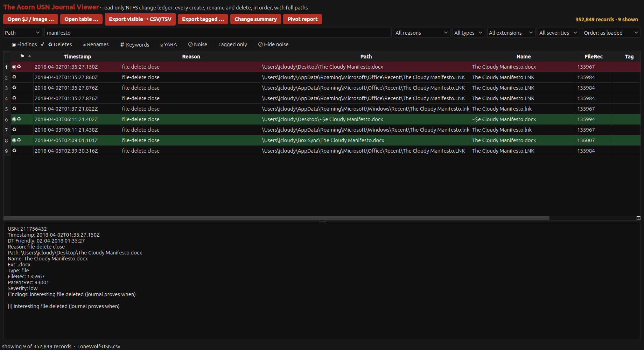Screen dimensions: 644x350
Task: Uncheck the Deletes filter checkbox
Action: coord(42,44)
